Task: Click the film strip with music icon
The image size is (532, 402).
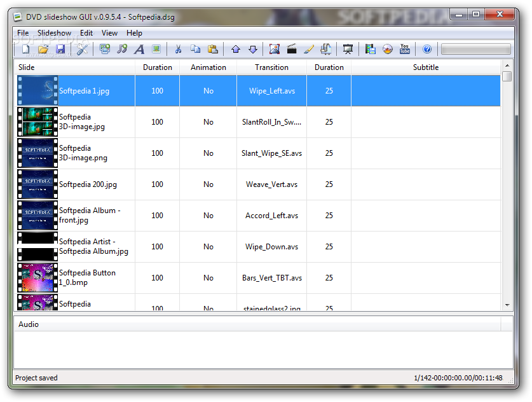Action: point(325,49)
